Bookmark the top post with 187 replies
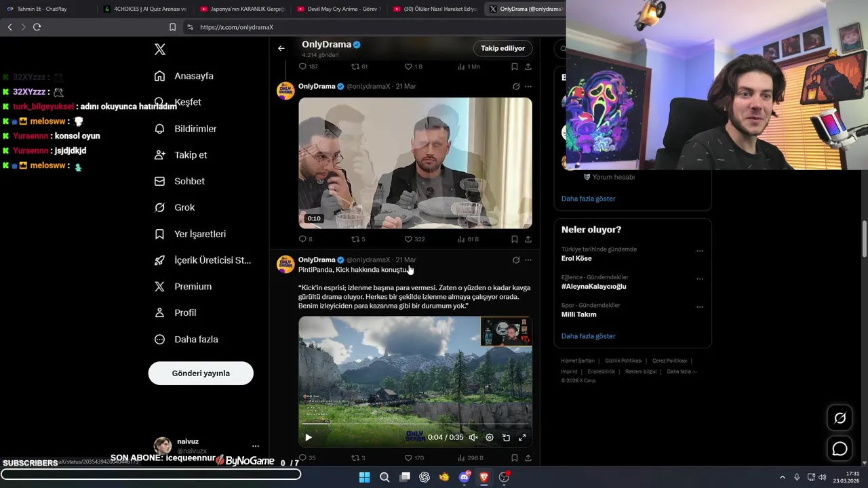The width and height of the screenshot is (868, 488). pos(515,66)
